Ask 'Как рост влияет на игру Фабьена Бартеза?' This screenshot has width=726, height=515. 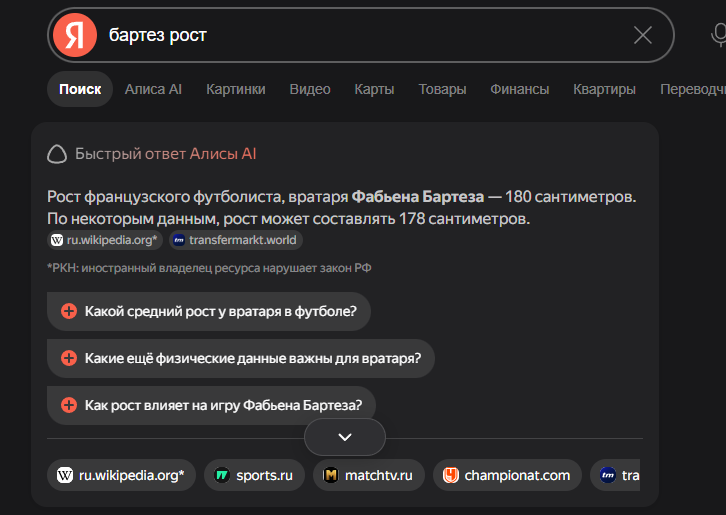point(211,405)
